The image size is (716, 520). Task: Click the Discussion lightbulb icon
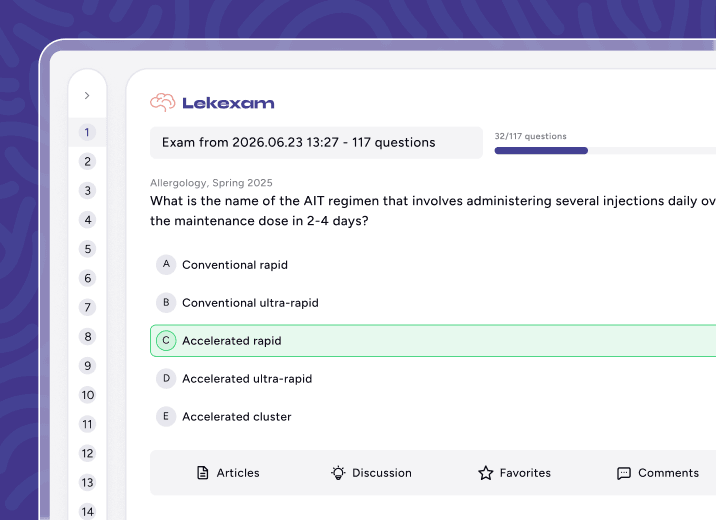338,473
